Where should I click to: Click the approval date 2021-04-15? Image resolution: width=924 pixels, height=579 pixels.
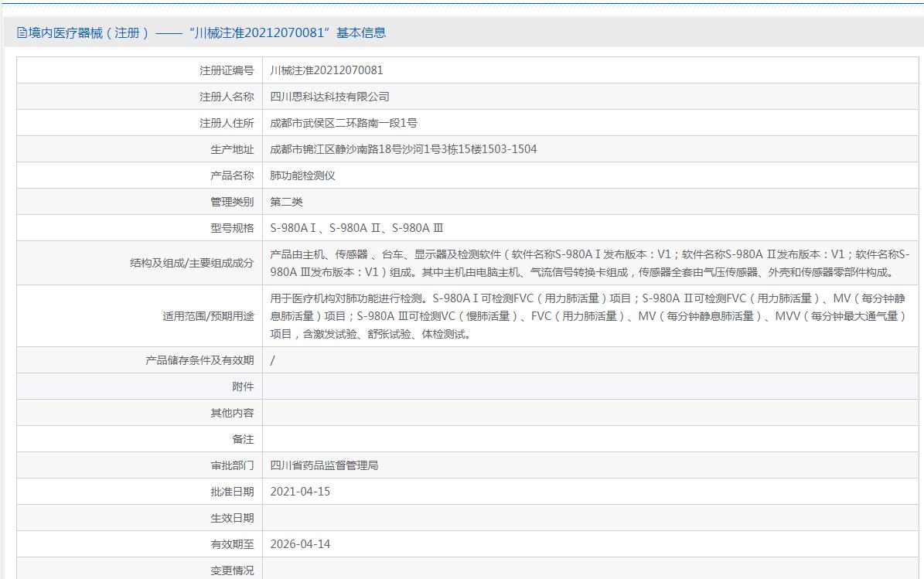(x=300, y=492)
